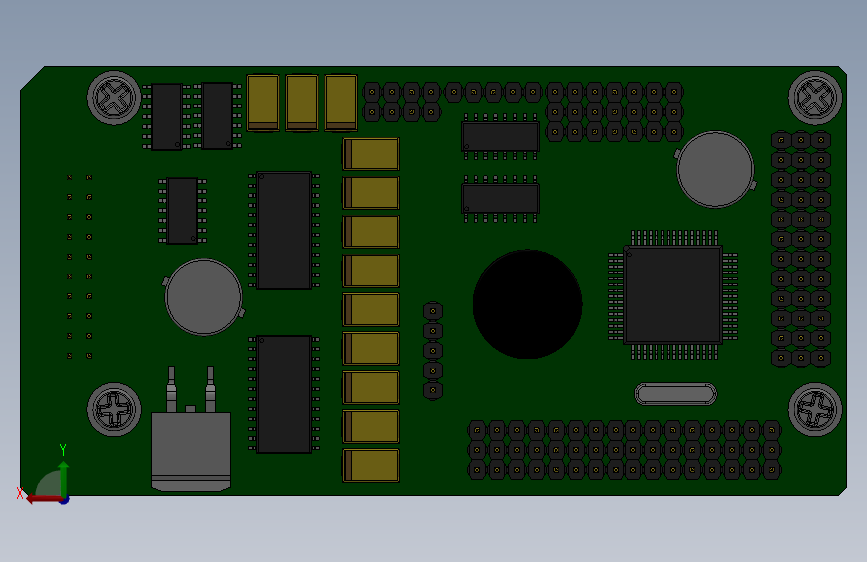Select the gray round component near top-right screw

click(715, 169)
